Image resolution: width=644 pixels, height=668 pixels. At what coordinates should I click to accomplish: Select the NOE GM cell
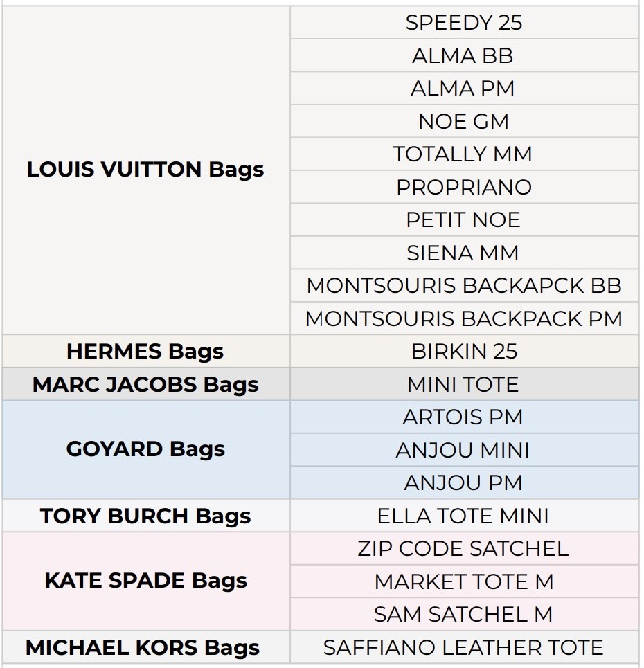point(463,121)
